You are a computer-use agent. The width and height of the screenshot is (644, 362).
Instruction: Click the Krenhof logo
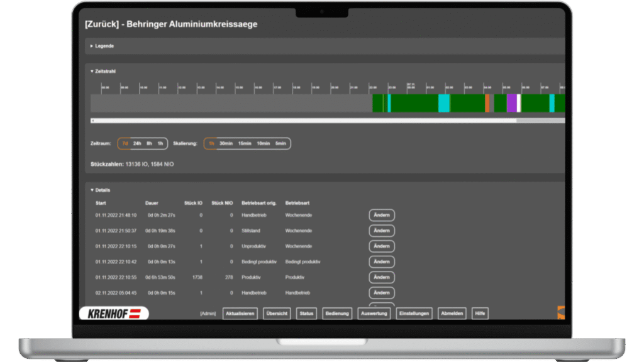[x=114, y=314]
